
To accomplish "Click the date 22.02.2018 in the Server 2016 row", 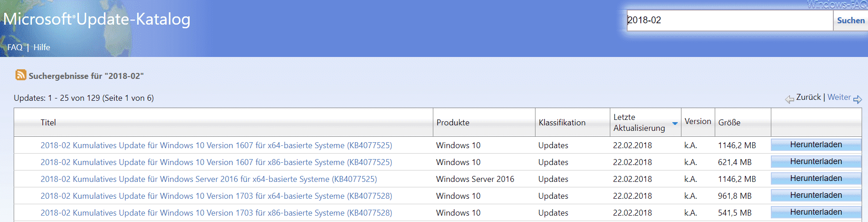I will tap(633, 179).
